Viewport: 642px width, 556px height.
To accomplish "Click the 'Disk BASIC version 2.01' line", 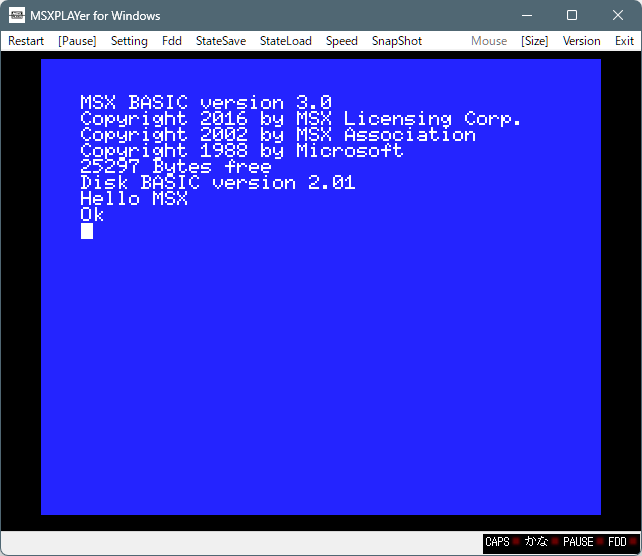I will click(x=218, y=183).
